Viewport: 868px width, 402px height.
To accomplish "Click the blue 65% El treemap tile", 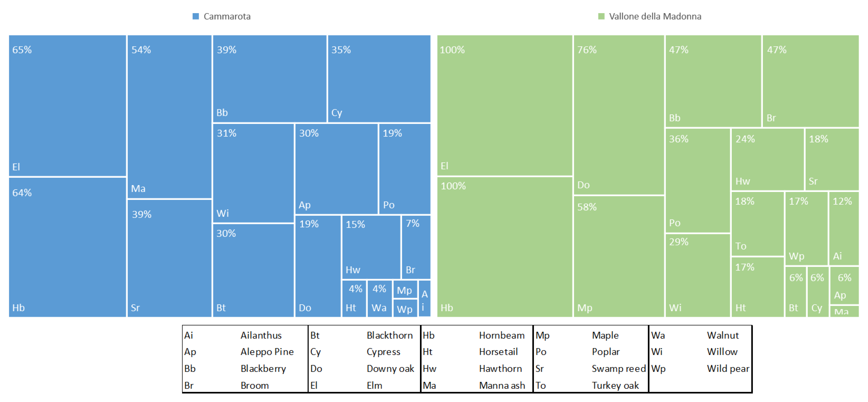I will click(67, 105).
